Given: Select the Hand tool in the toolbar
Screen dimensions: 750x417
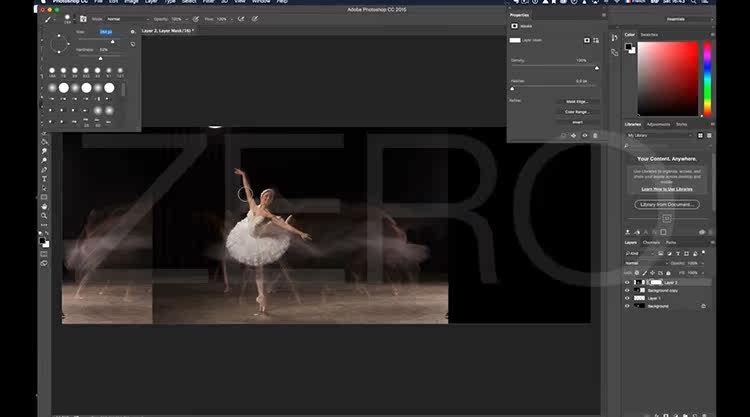Looking at the screenshot, I should tap(44, 207).
